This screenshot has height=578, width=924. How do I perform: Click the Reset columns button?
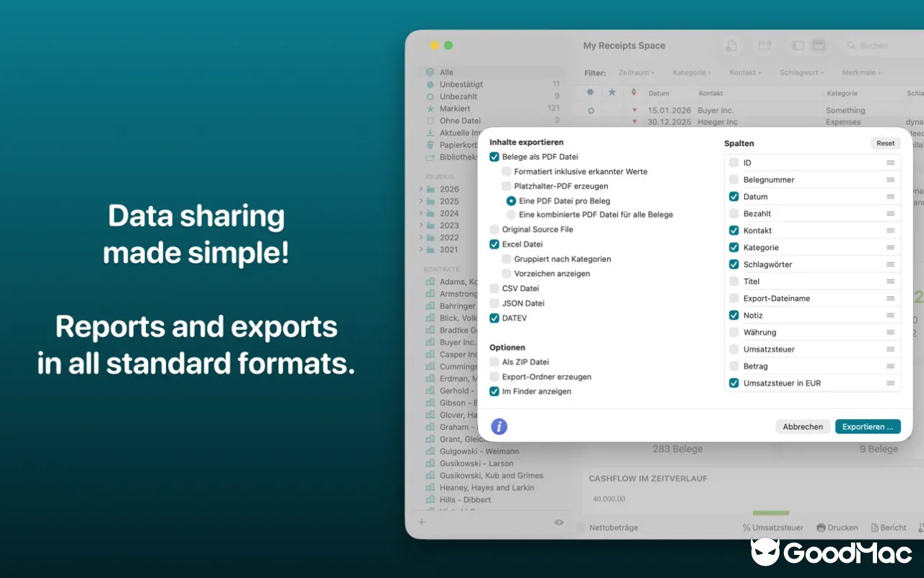click(885, 143)
